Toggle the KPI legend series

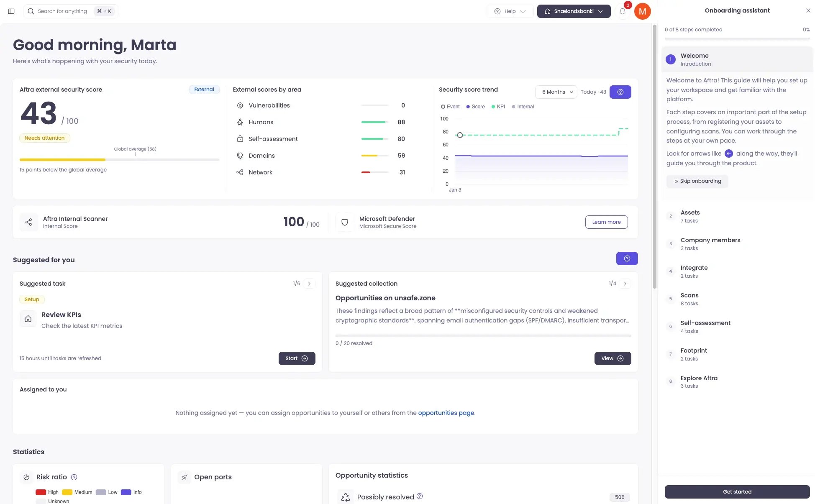pos(498,107)
